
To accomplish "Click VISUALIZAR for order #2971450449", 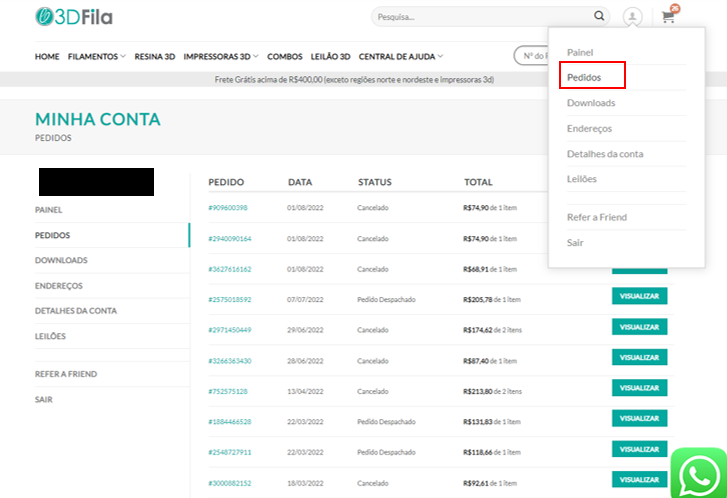I will click(639, 327).
